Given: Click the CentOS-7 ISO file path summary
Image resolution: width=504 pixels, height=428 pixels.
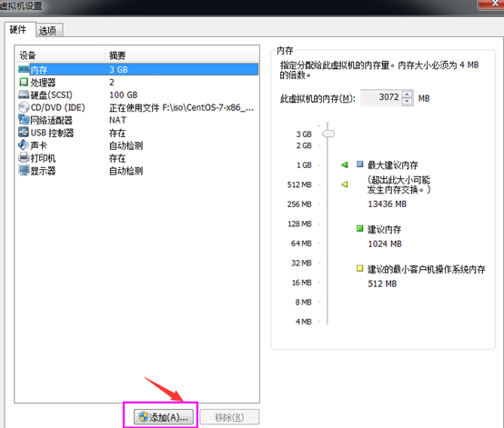Looking at the screenshot, I should coord(182,107).
